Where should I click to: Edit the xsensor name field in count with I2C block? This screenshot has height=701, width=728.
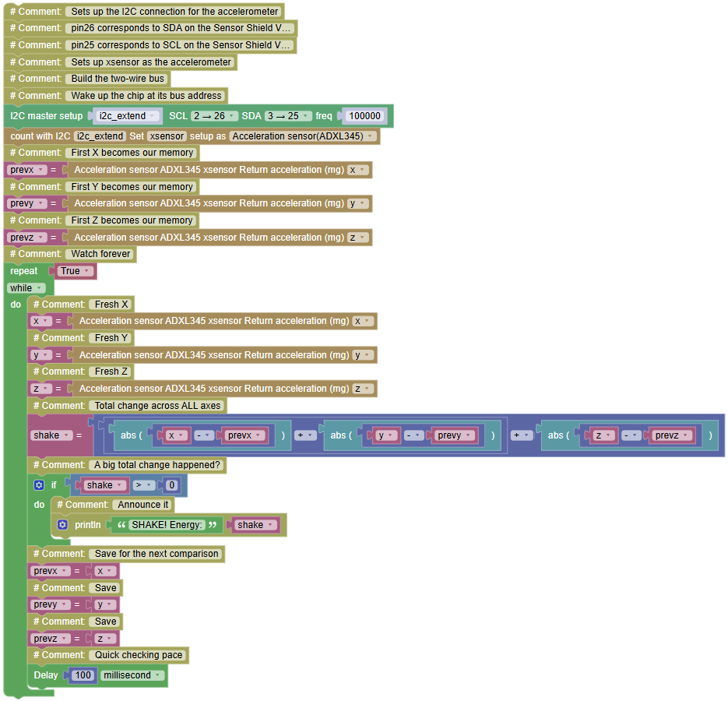coord(167,136)
